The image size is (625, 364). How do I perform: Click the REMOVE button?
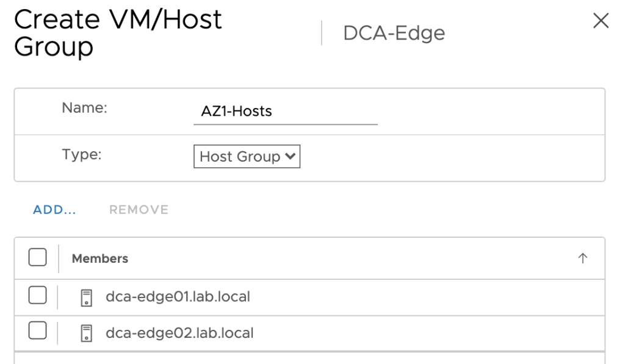coord(139,210)
